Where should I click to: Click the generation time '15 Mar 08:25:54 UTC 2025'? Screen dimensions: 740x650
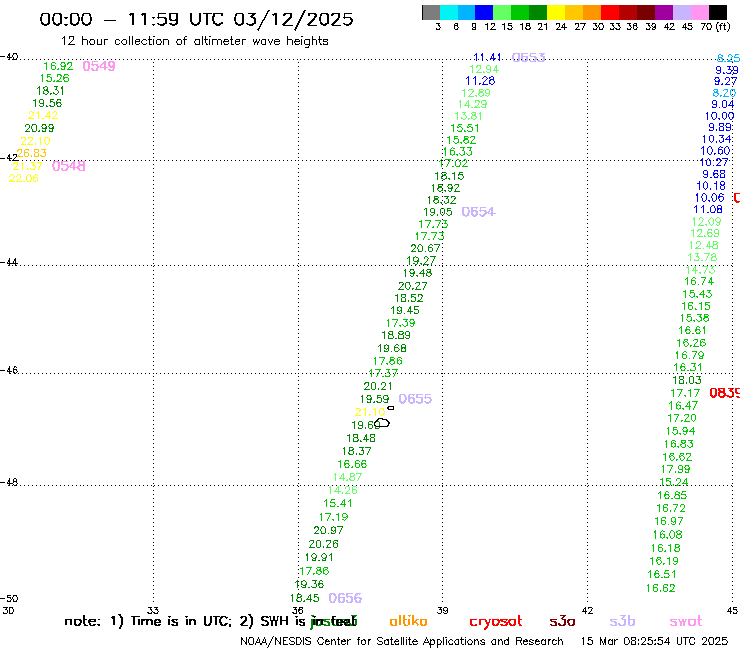click(x=654, y=642)
